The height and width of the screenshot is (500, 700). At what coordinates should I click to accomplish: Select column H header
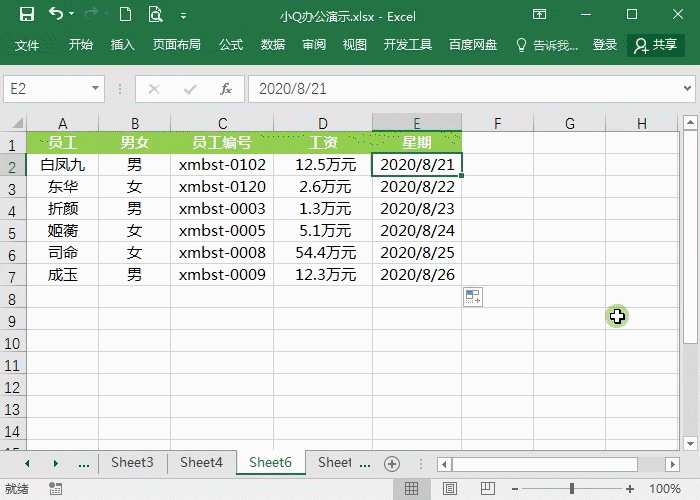642,123
